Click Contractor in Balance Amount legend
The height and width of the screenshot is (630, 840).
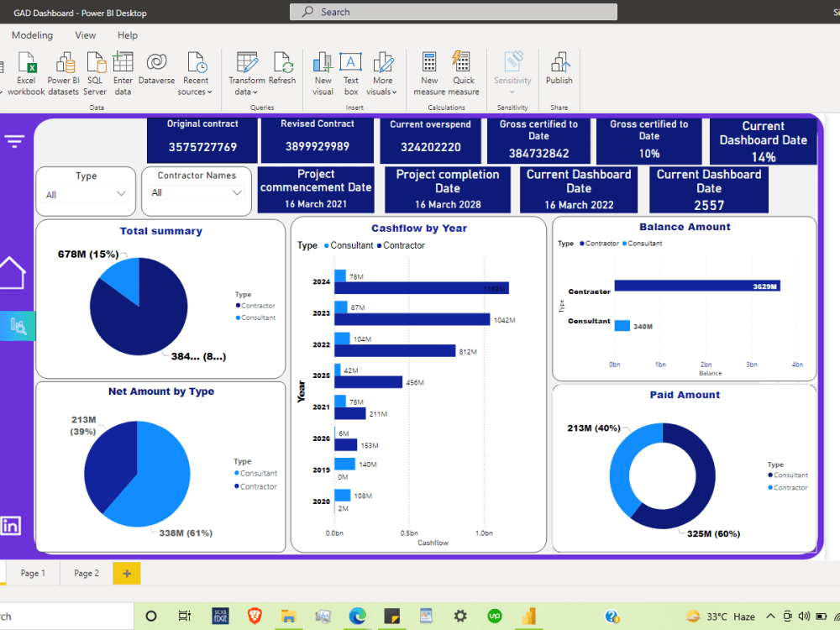point(599,244)
